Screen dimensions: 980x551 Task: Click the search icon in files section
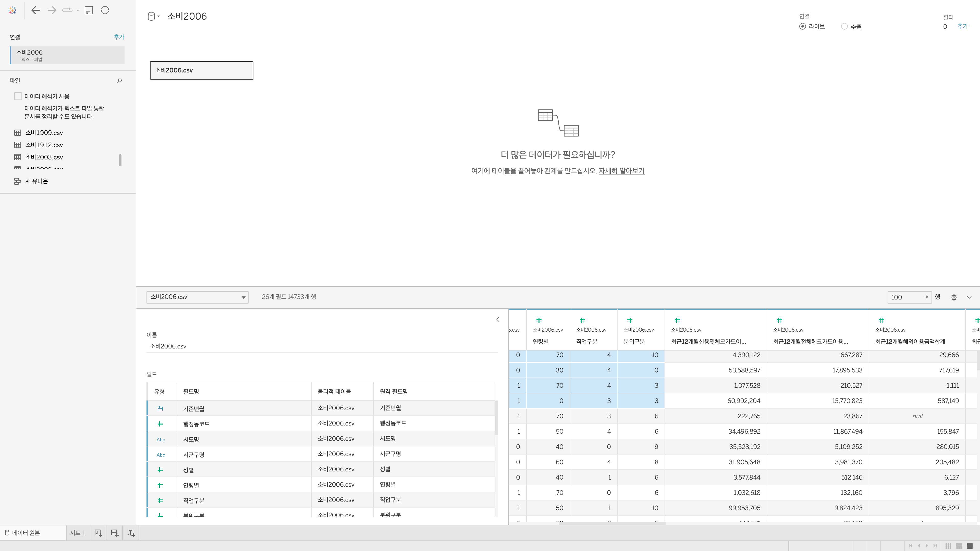click(x=119, y=81)
